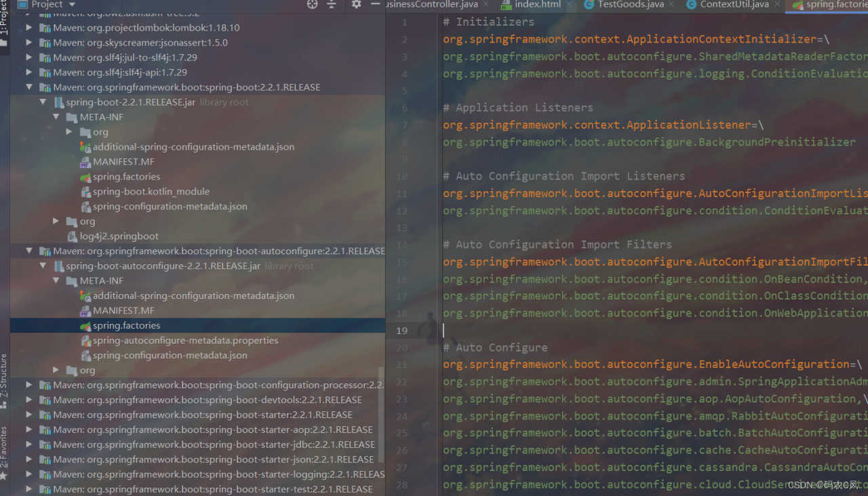Click the class icon on ContextUtil.java tab
The width and height of the screenshot is (868, 496).
[x=691, y=5]
